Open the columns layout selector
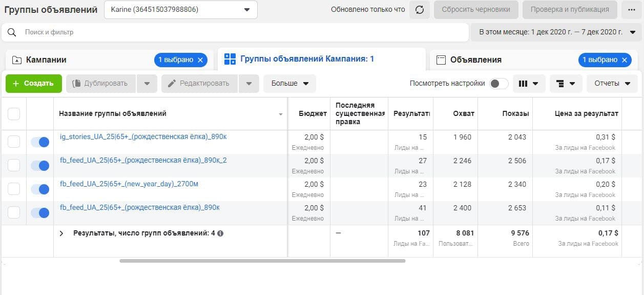 (529, 84)
